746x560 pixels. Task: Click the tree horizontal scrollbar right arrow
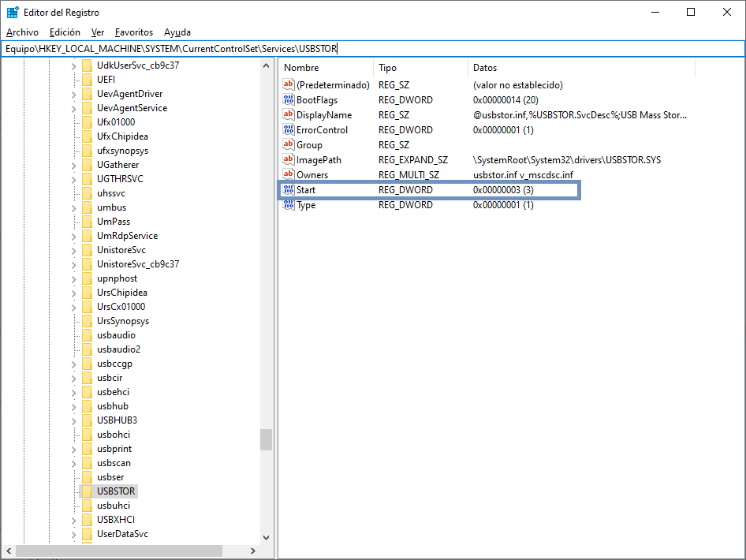point(253,551)
